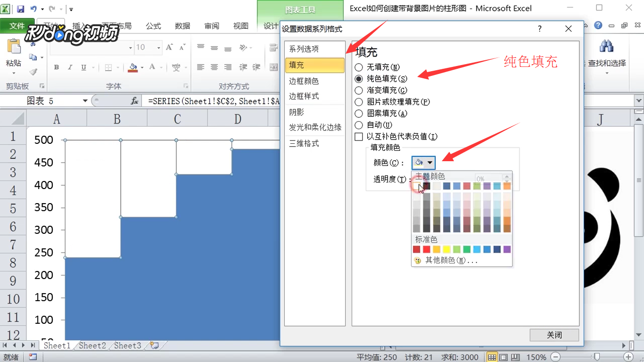Click the binoculars Find and Select icon
644x362 pixels.
coord(606,46)
